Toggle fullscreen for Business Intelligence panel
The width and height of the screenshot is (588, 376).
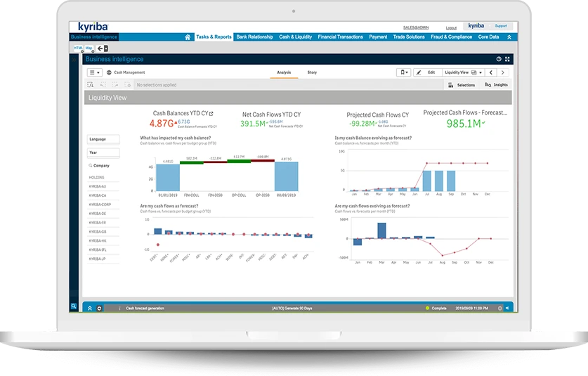pyautogui.click(x=507, y=59)
